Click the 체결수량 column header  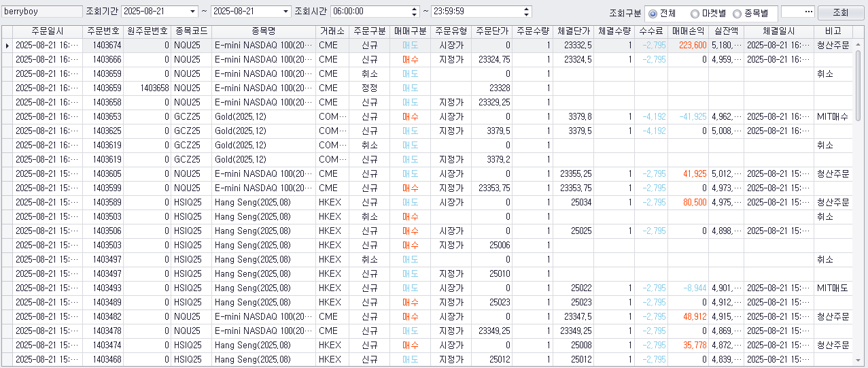pos(614,31)
